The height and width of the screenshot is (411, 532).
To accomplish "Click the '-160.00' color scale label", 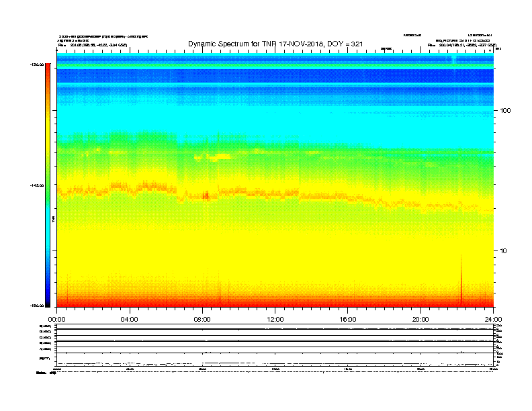I will coord(36,306).
